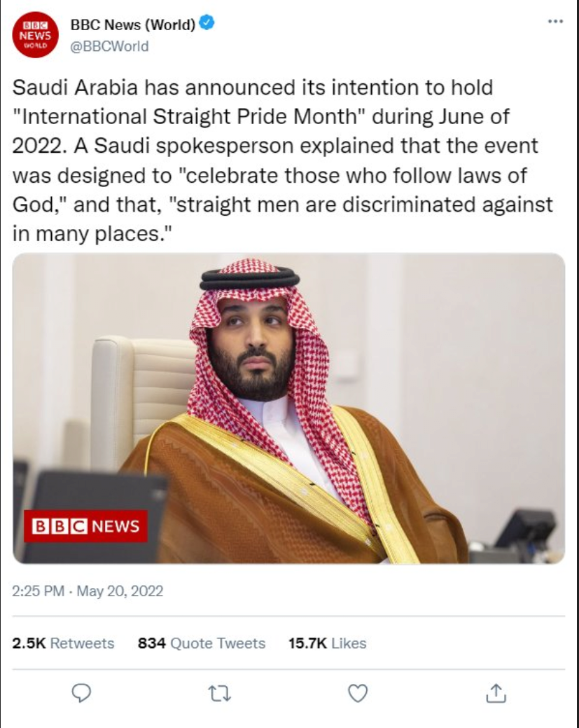Like the tweet with the heart icon
Screen dimensions: 579x728
click(358, 693)
